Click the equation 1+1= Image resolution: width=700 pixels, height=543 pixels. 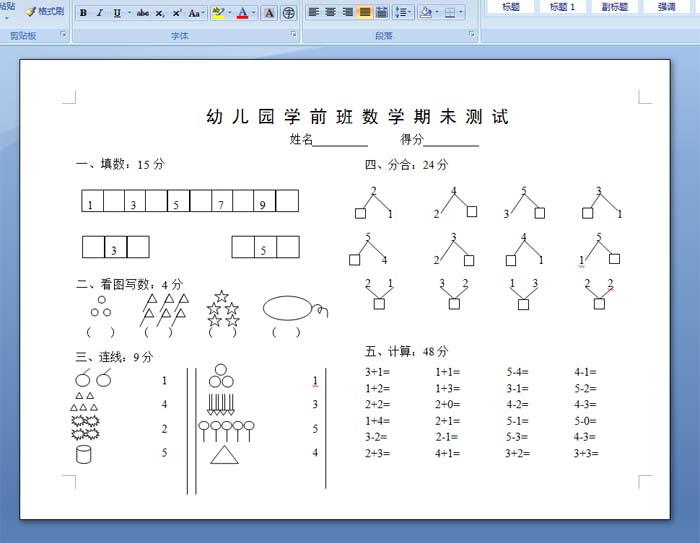tap(447, 372)
